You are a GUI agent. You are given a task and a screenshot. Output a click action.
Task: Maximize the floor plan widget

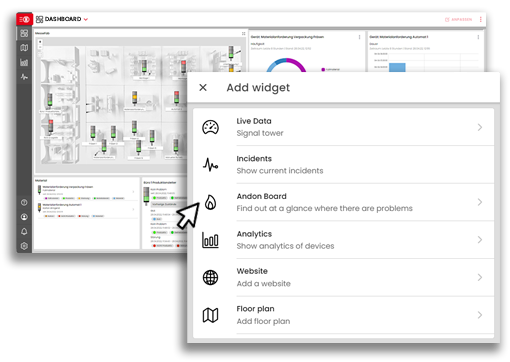tap(243, 34)
